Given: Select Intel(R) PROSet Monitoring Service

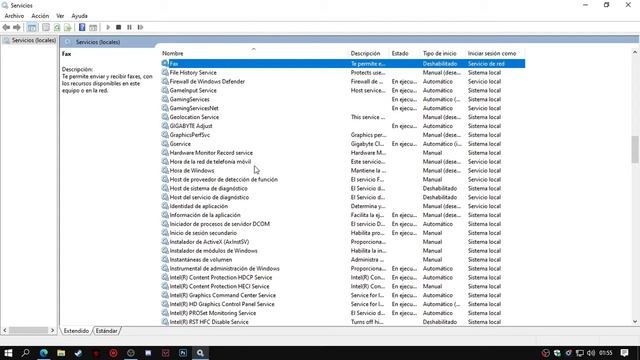Looking at the screenshot, I should (x=343, y=313).
